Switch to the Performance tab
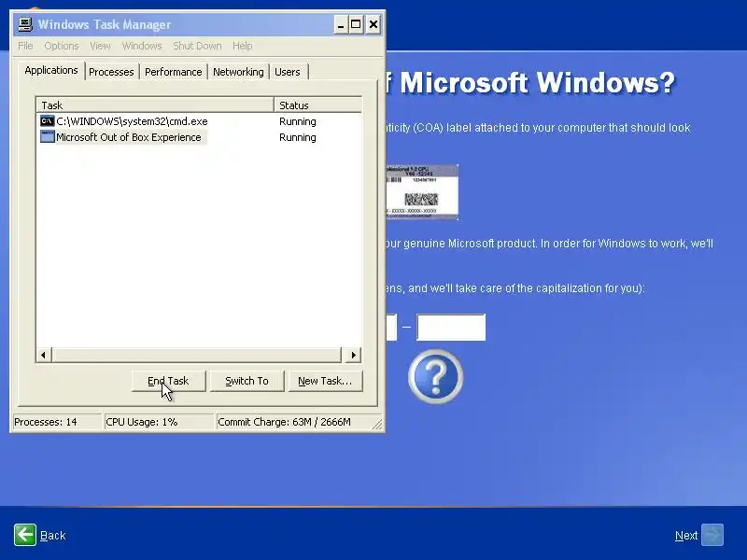747x560 pixels. [174, 72]
